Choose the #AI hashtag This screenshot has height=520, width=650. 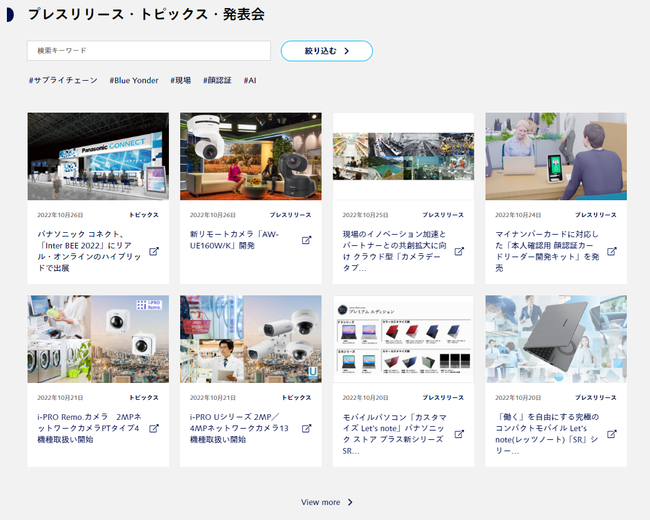(250, 80)
